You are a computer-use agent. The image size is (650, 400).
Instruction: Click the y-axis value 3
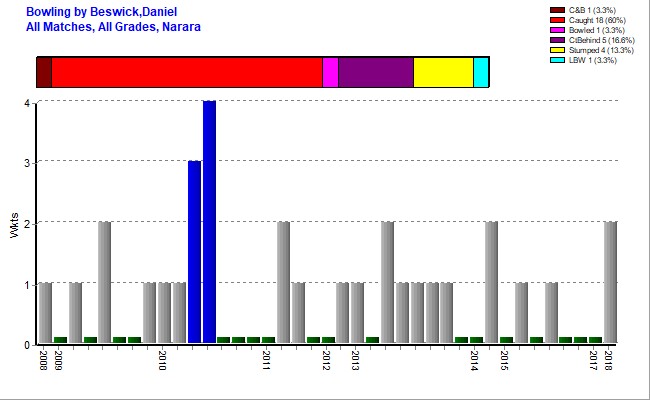(27, 163)
